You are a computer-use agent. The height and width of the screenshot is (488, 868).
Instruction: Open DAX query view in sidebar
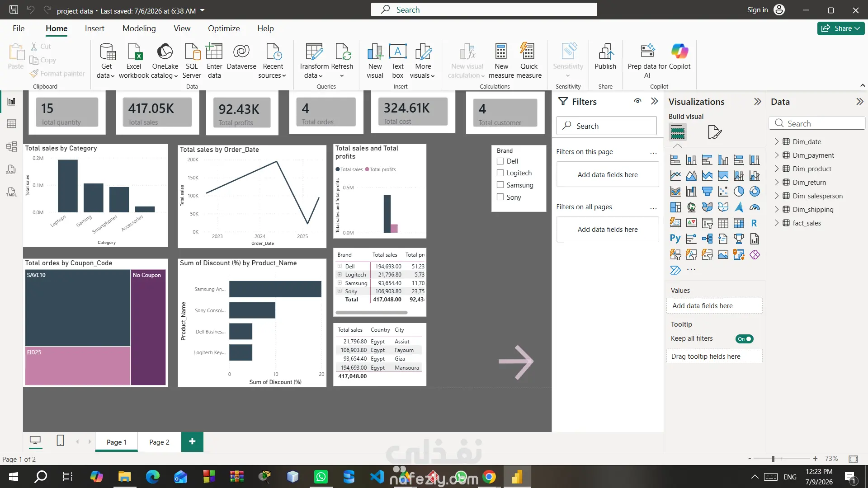coord(11,169)
